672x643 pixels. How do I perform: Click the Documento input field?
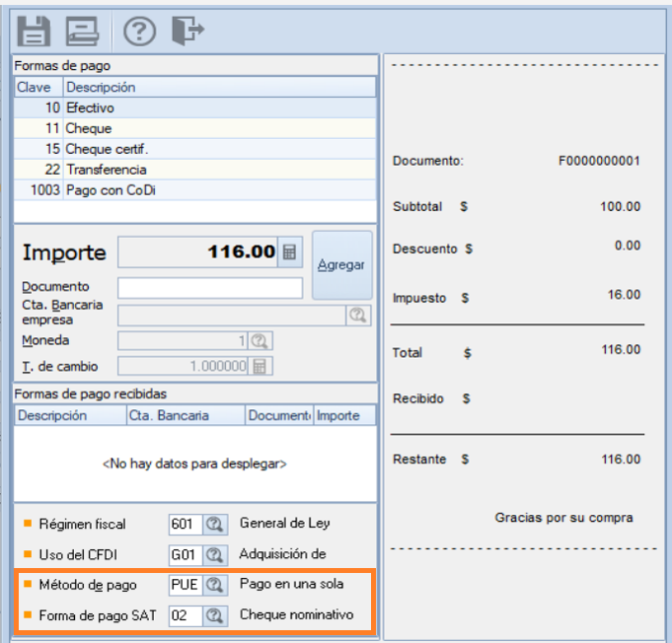210,288
